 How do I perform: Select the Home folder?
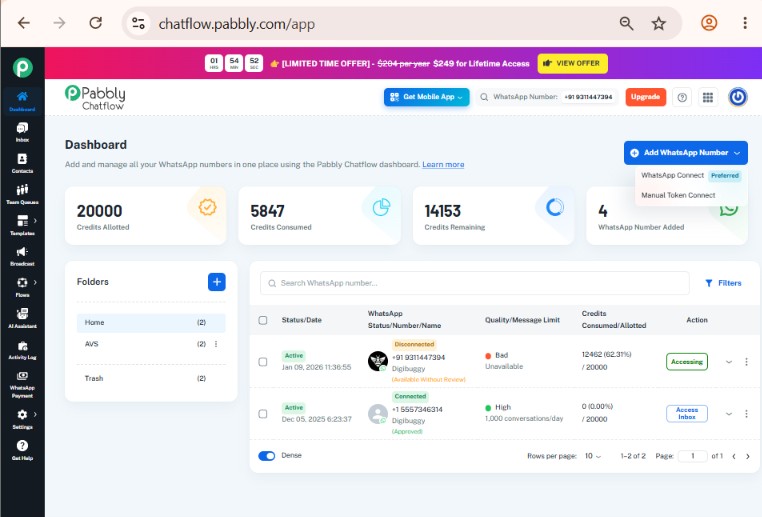(151, 323)
